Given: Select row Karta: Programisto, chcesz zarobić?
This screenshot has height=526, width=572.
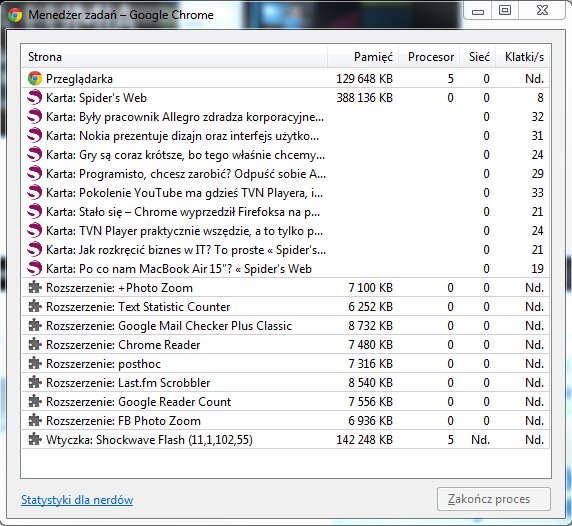Looking at the screenshot, I should pos(286,173).
